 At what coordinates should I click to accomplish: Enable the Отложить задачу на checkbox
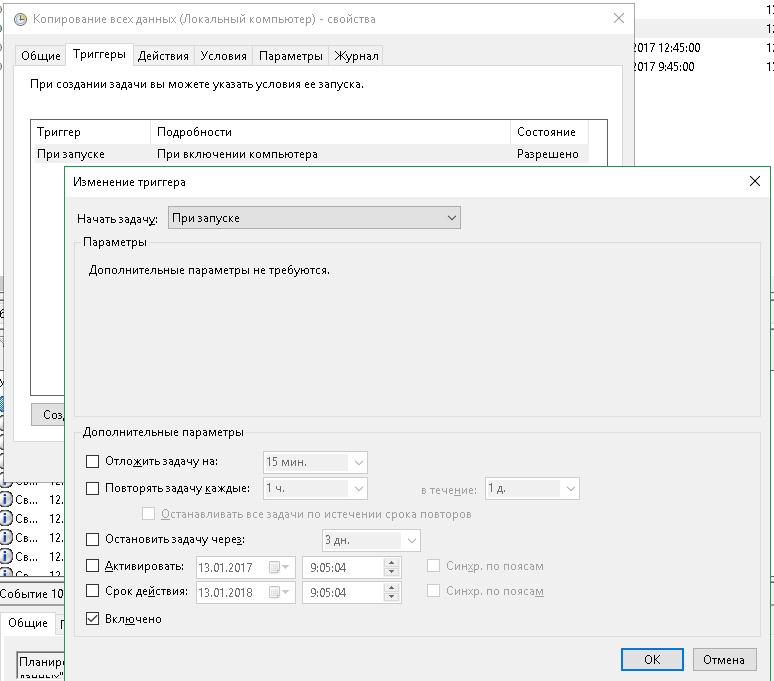click(x=93, y=462)
